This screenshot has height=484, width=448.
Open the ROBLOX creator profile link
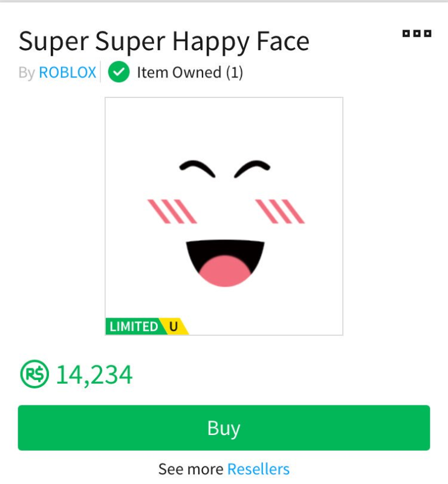(x=67, y=73)
